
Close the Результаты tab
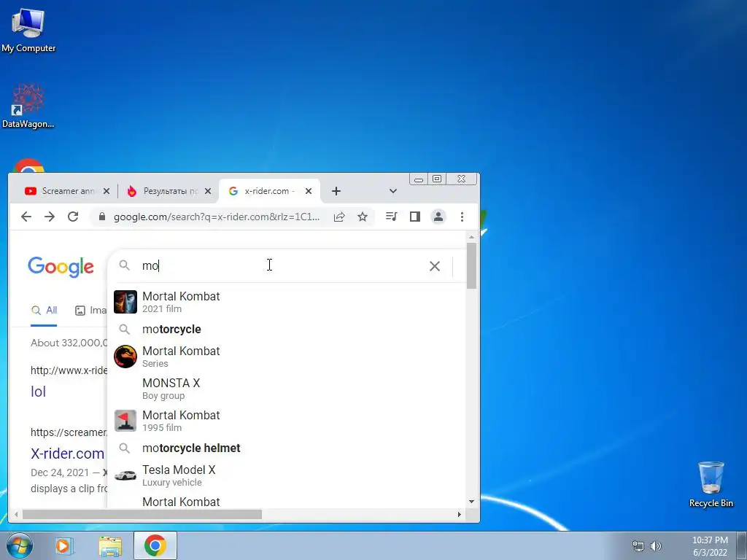[x=208, y=191]
